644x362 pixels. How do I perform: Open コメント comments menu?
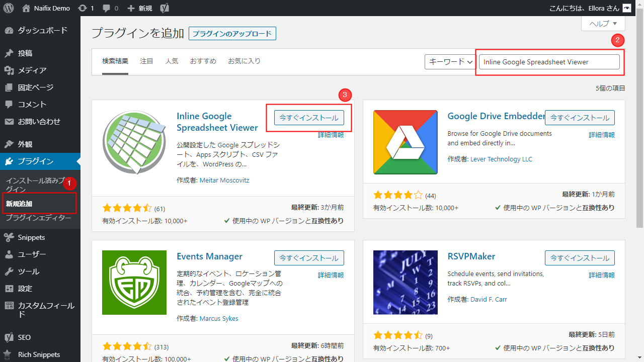point(40,105)
